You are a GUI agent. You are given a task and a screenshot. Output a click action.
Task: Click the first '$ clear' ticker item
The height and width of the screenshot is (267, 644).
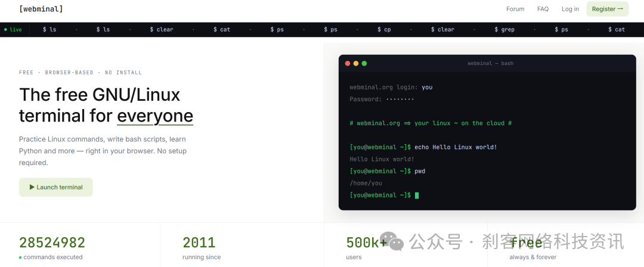coord(162,30)
